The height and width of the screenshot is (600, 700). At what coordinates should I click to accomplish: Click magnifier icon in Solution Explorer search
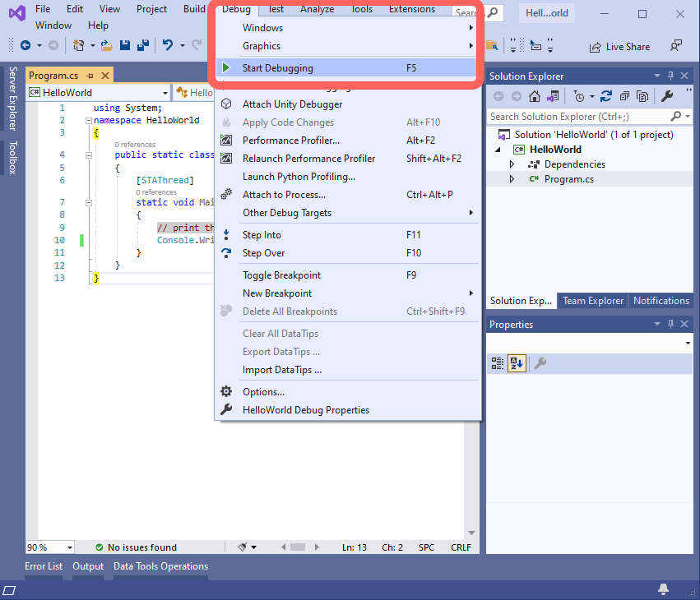tap(676, 117)
